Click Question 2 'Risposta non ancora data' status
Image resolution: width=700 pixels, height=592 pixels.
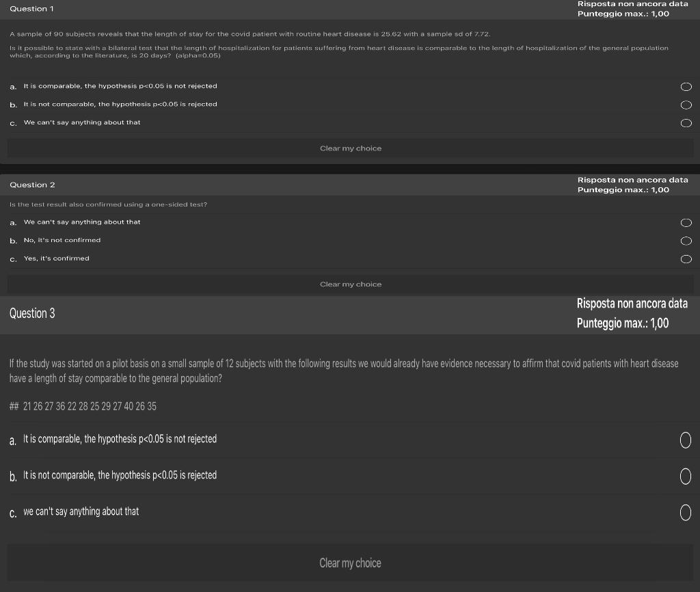coord(633,180)
